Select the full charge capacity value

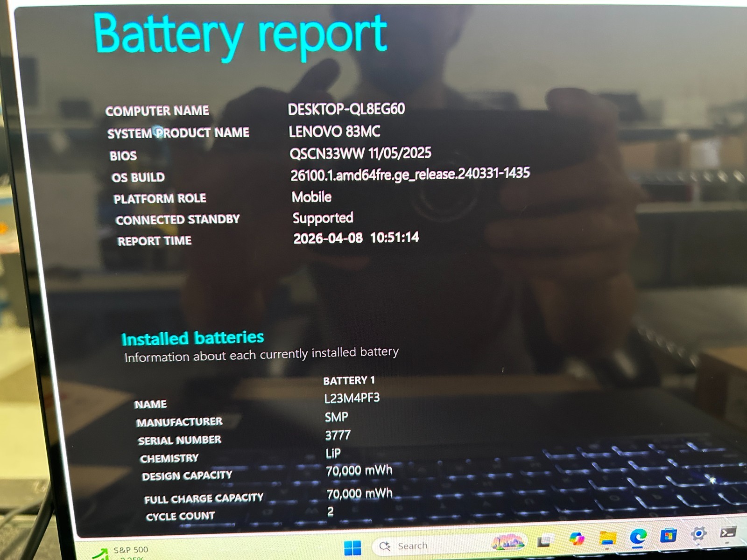point(359,493)
